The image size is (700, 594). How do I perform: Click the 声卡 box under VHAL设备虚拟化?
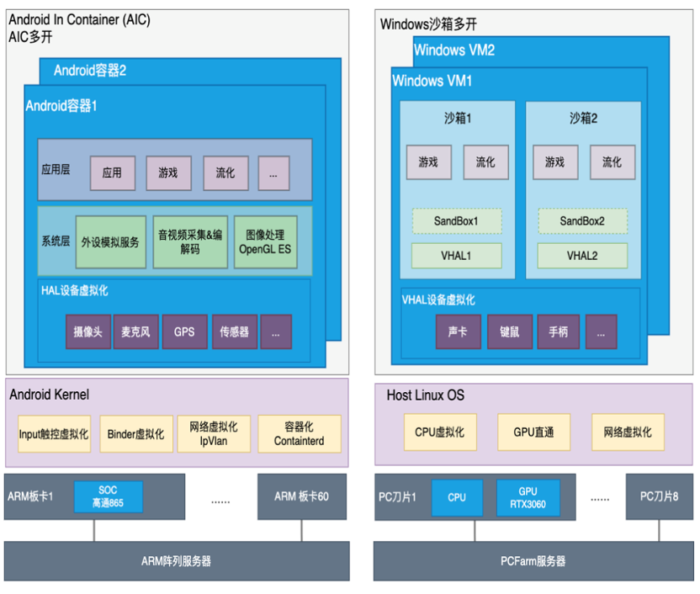(x=457, y=331)
